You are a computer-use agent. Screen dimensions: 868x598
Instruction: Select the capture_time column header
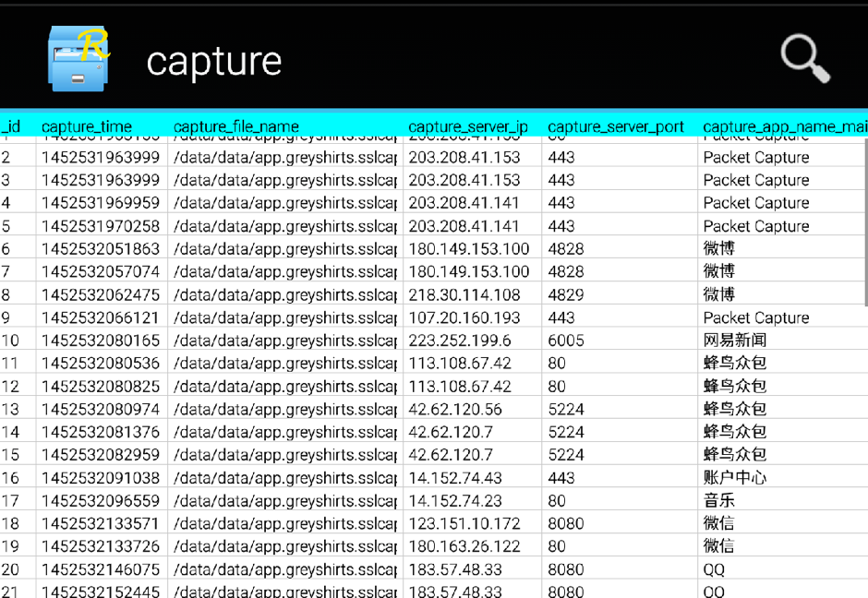87,126
